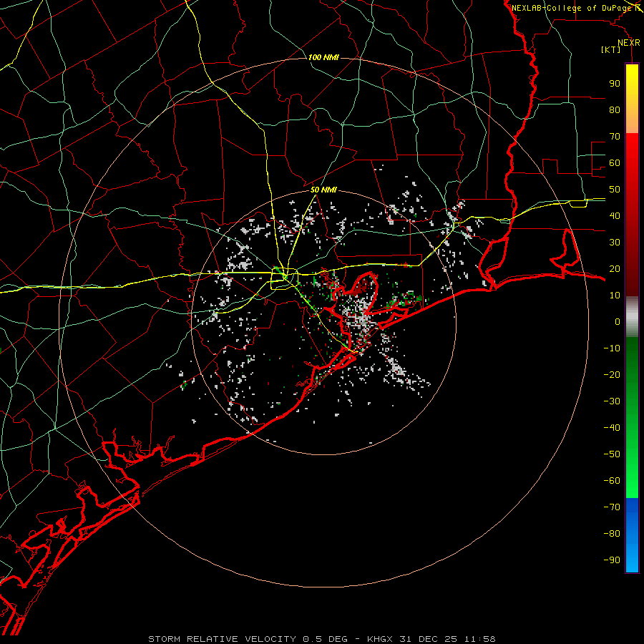
Task: Click the 30 value on velocity scale
Action: [615, 243]
